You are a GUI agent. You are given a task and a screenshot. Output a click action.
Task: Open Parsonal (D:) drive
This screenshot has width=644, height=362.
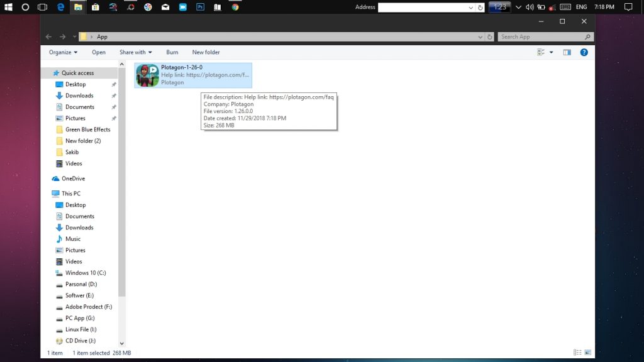tap(81, 284)
